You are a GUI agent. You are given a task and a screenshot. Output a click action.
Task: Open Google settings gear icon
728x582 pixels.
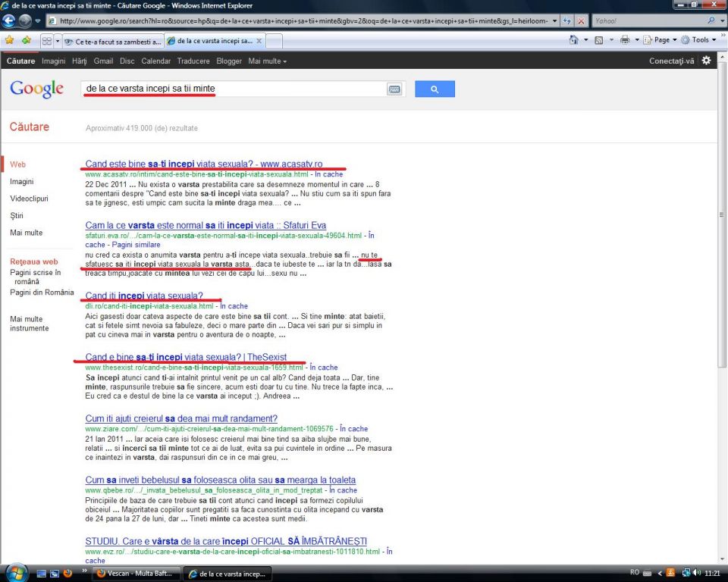pos(706,61)
